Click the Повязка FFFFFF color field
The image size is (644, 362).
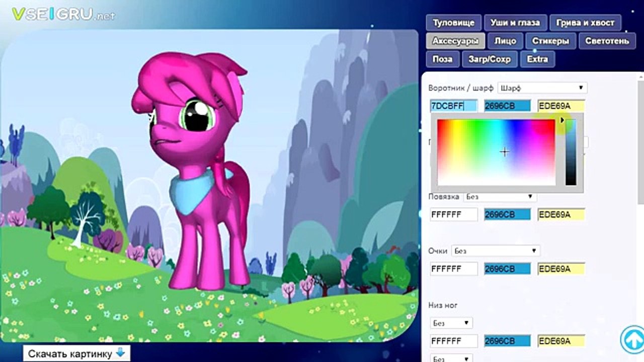pos(454,215)
